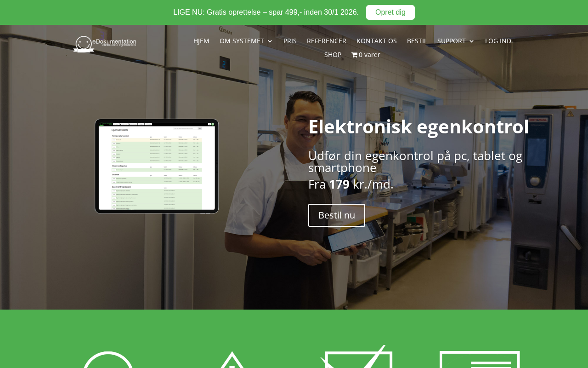Click the circular icon in green section

click(108, 360)
